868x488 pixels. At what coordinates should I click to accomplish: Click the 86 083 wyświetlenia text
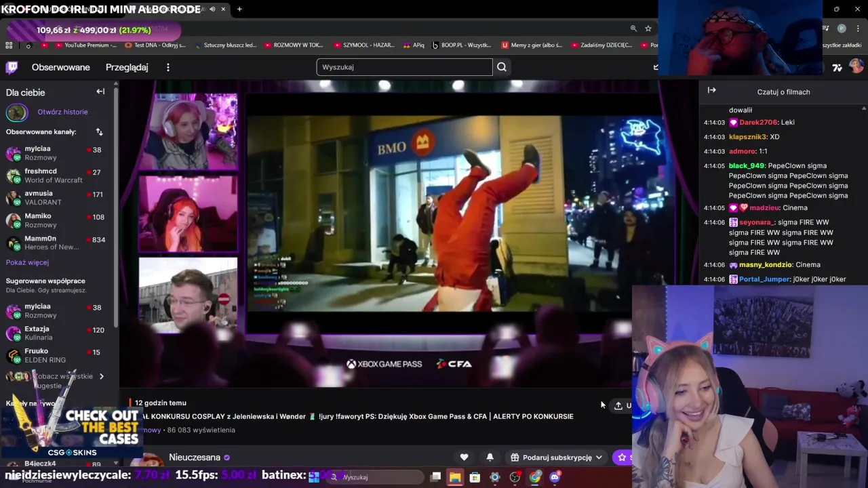[201, 430]
